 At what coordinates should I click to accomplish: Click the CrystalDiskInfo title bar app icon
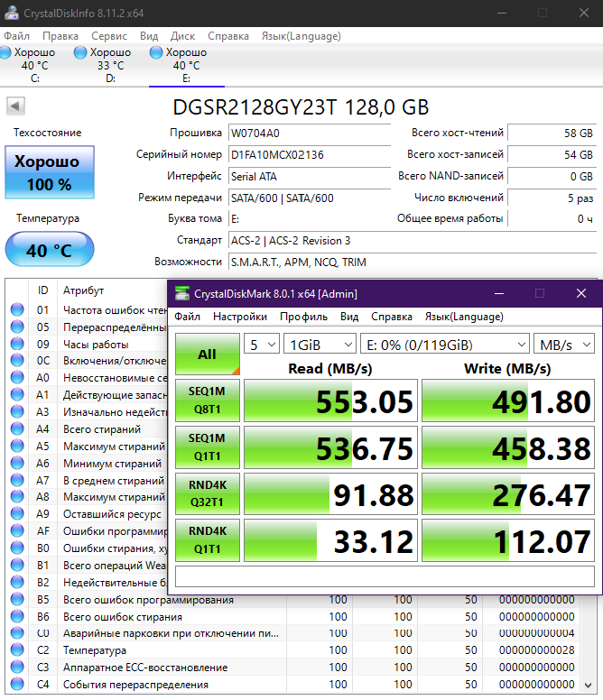click(x=13, y=13)
